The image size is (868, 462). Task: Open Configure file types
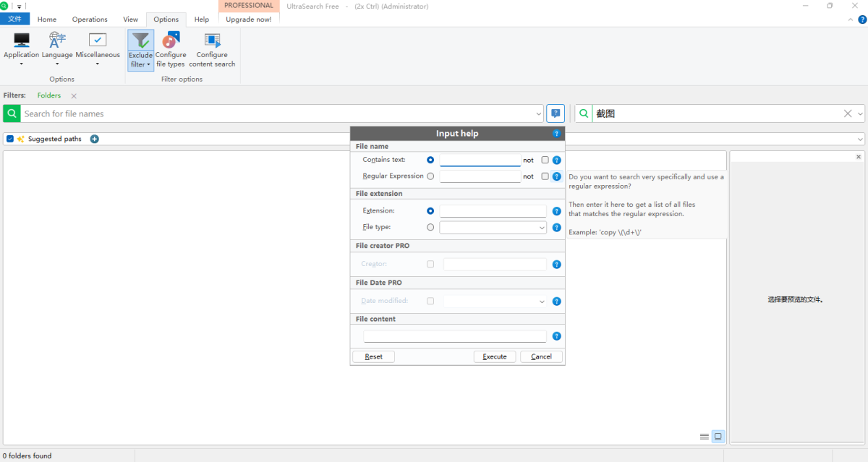click(171, 40)
